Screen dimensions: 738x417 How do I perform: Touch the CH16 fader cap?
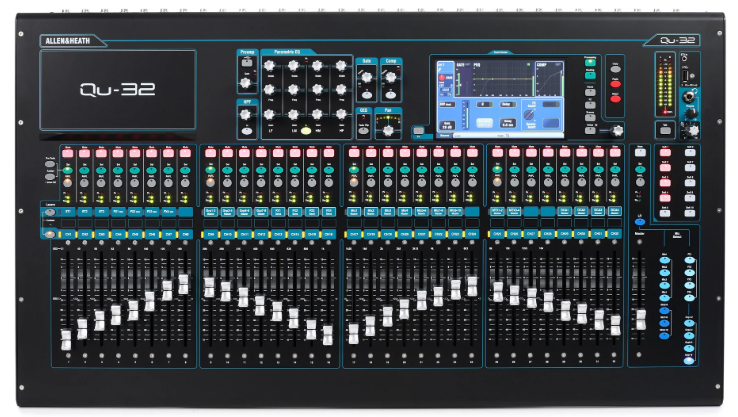328,335
